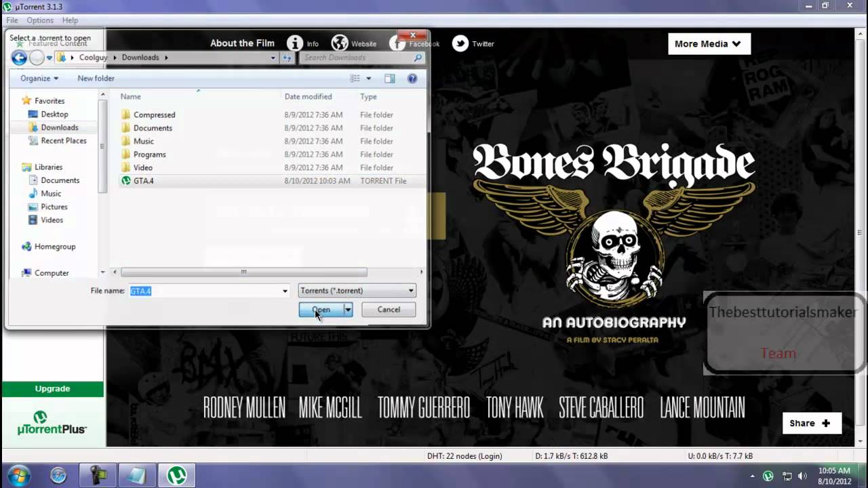Open the Windows Start button
The image size is (868, 488).
[x=18, y=475]
